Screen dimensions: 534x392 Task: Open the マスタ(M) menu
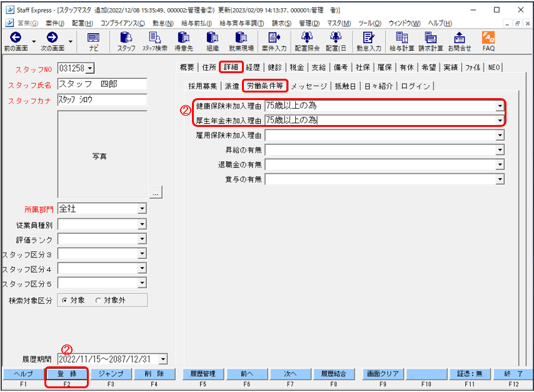[339, 23]
